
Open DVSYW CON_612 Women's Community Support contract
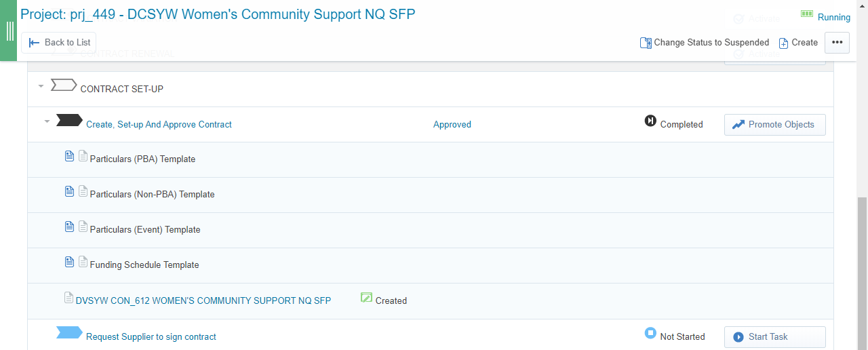[x=203, y=300]
